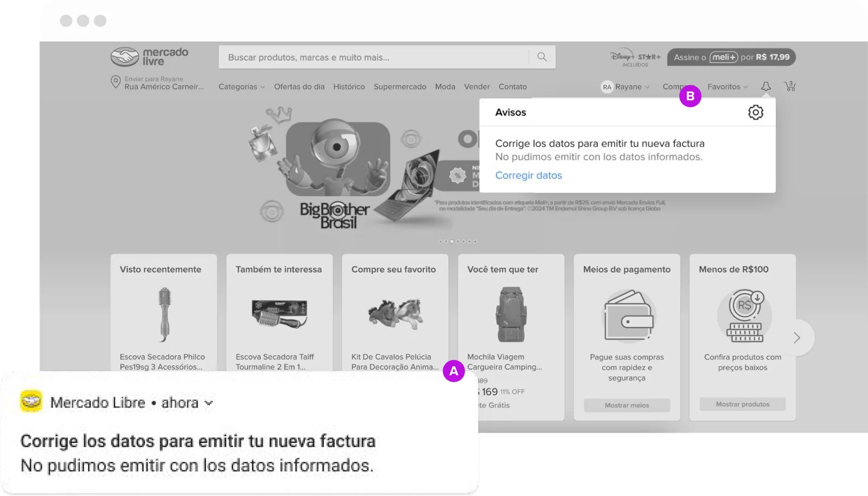The width and height of the screenshot is (868, 496).
Task: Expand the toast notification chevron next to ahora
Action: pos(209,403)
